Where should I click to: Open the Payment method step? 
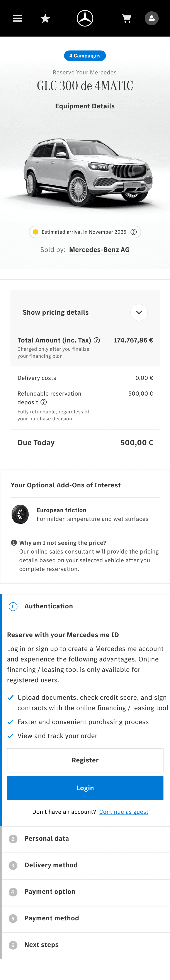(x=51, y=918)
